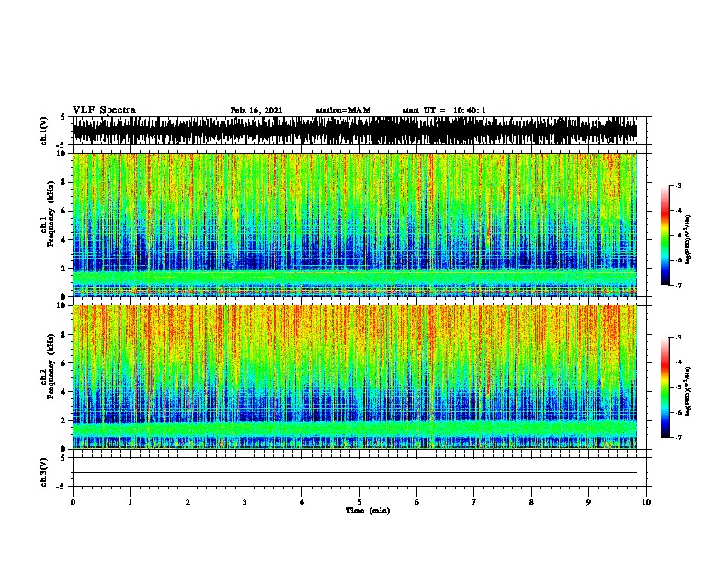The height and width of the screenshot is (563, 728).
Task: Click the "ch.1(V)" axis label
Action: (x=44, y=131)
